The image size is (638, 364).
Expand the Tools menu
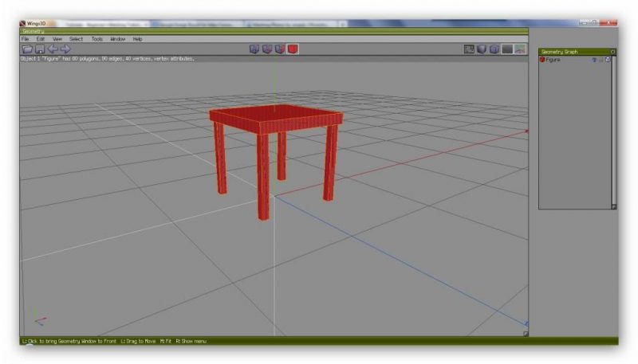pos(96,38)
